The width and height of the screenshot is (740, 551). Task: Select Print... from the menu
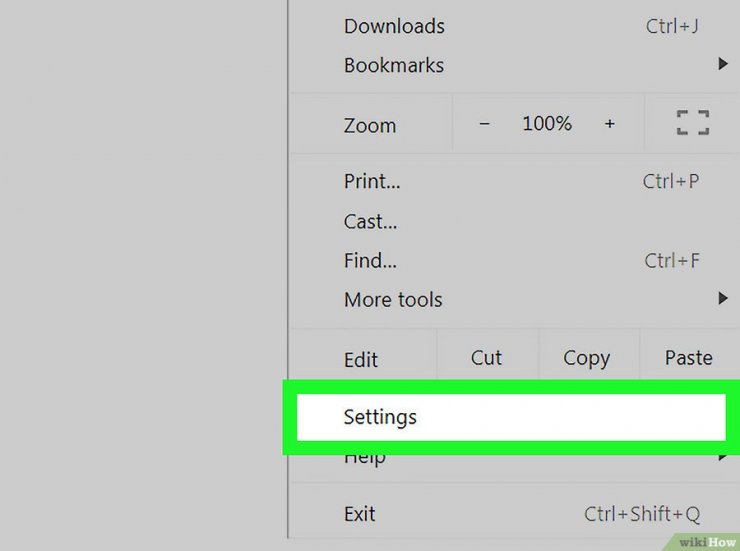(514, 181)
